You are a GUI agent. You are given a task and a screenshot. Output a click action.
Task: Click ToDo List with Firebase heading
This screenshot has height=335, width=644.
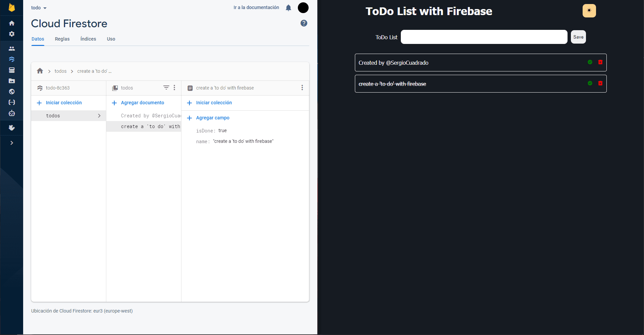click(429, 11)
